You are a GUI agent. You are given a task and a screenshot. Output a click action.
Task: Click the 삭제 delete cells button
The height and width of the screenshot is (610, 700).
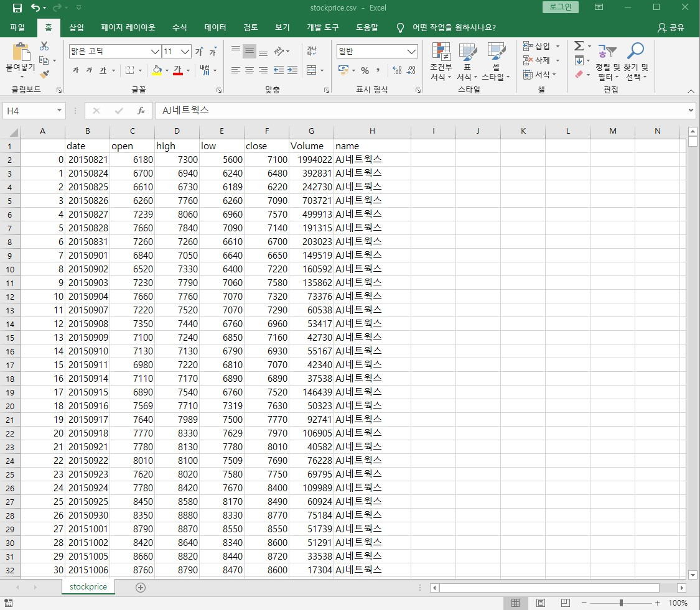(x=541, y=60)
